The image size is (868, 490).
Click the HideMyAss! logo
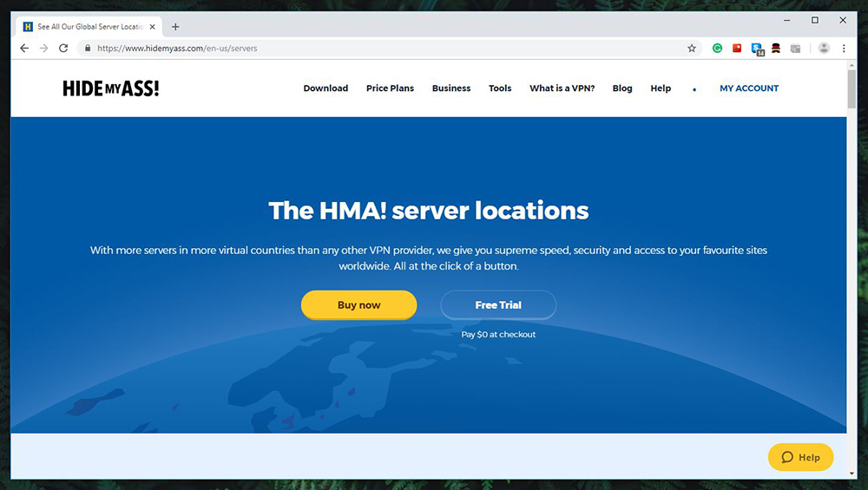pyautogui.click(x=111, y=88)
